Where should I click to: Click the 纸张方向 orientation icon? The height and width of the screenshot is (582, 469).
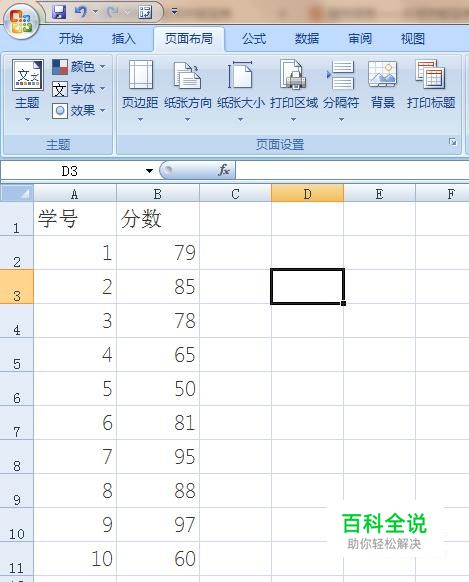tap(187, 75)
